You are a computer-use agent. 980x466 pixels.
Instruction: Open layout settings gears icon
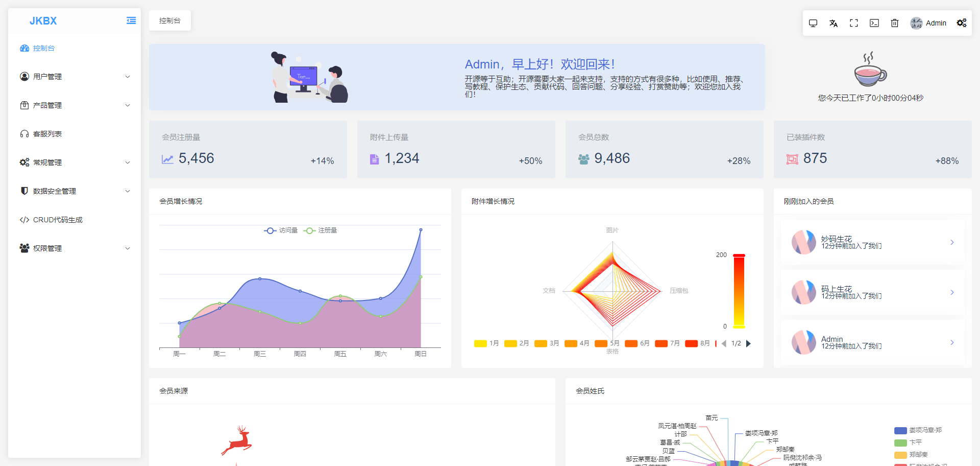point(962,23)
